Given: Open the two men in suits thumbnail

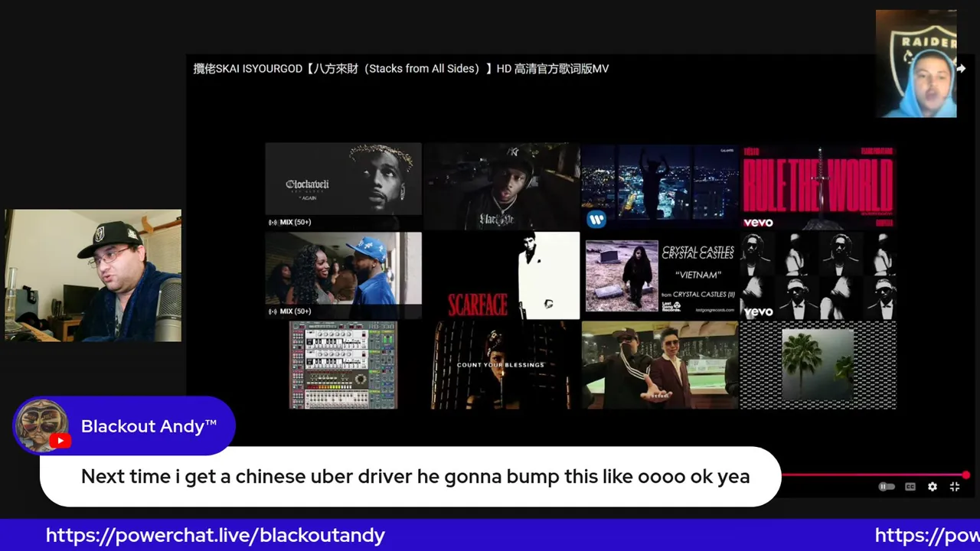Looking at the screenshot, I should [x=660, y=365].
